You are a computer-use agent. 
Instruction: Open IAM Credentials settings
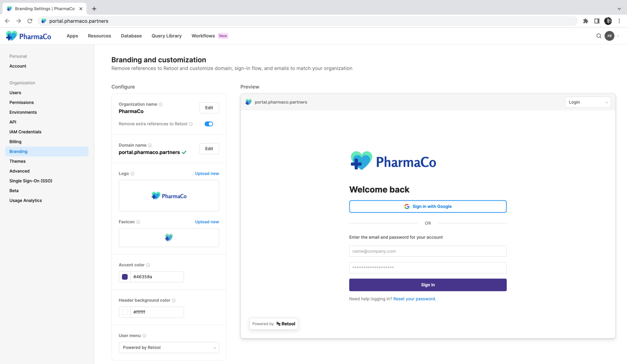25,132
